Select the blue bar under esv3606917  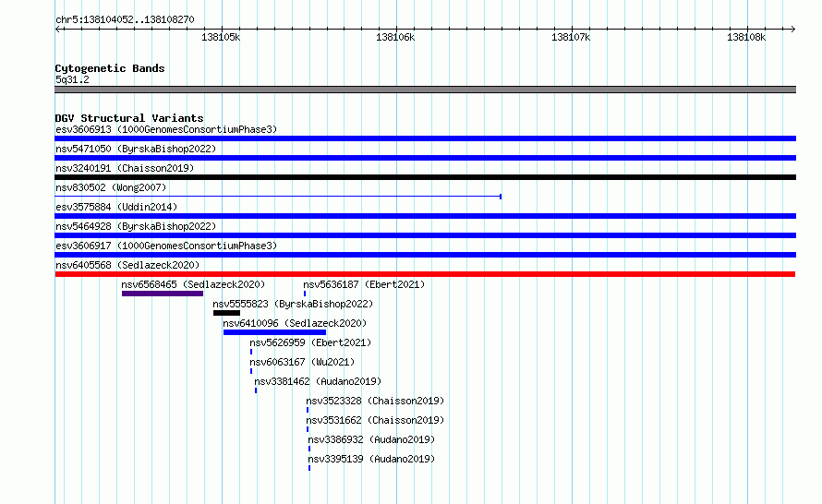pos(425,255)
